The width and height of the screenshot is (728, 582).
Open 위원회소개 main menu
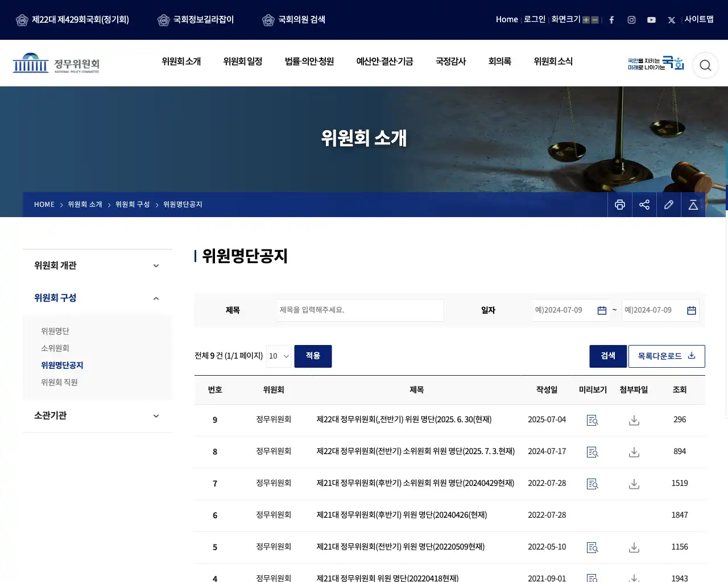click(x=181, y=61)
